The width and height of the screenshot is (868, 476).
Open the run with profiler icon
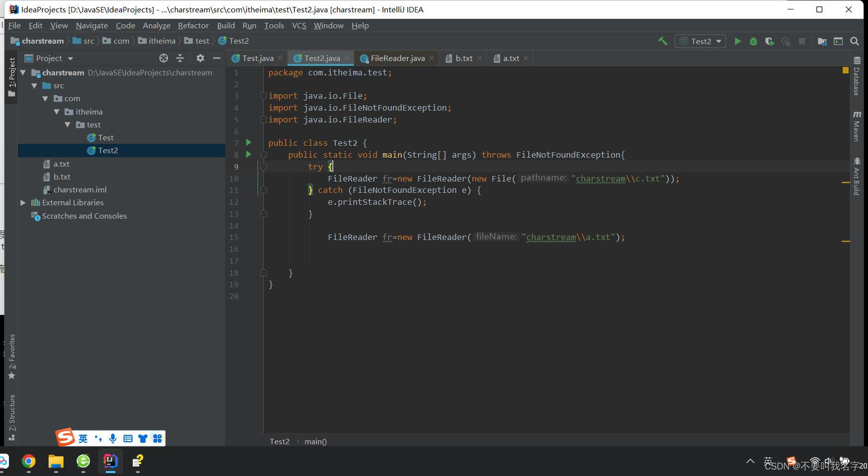[x=786, y=41]
